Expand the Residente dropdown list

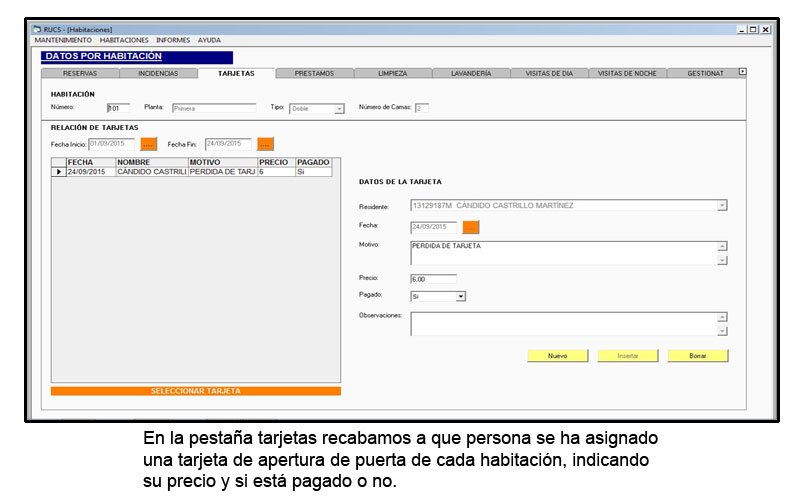click(721, 206)
